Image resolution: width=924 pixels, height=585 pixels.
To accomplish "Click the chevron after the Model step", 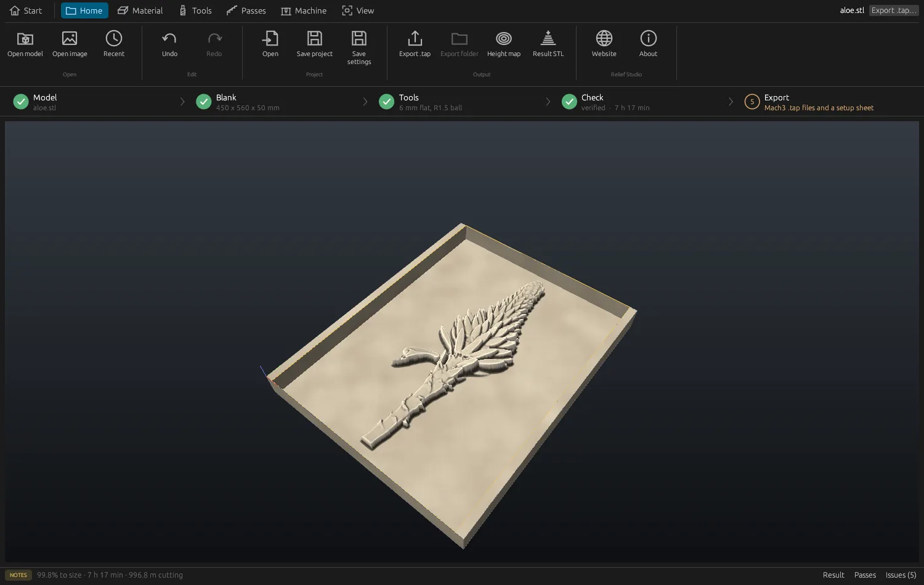I will [182, 102].
